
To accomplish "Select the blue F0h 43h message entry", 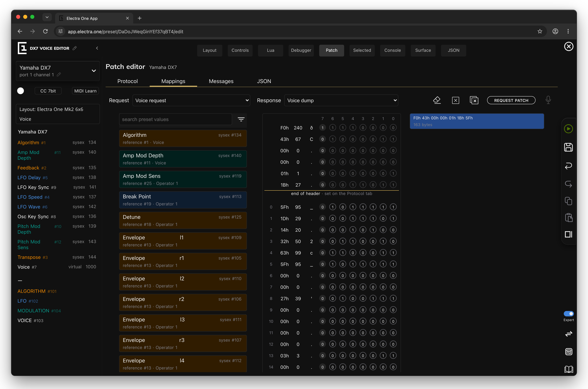I will [477, 121].
